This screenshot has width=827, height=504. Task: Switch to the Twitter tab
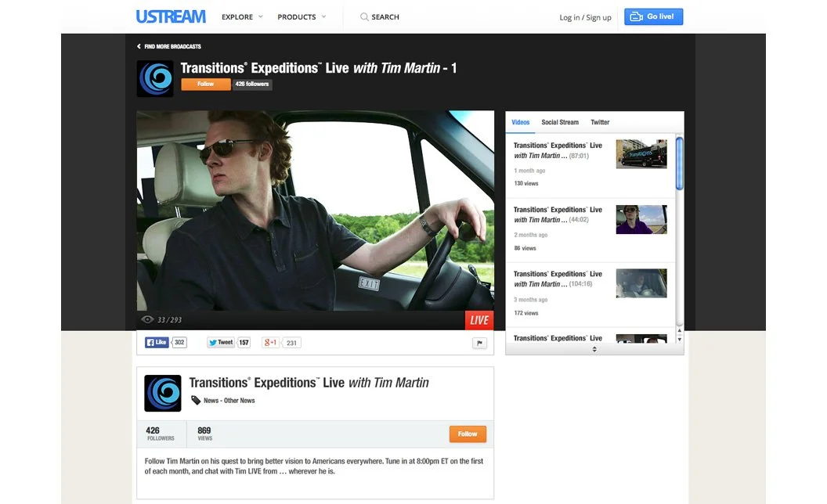click(x=600, y=122)
